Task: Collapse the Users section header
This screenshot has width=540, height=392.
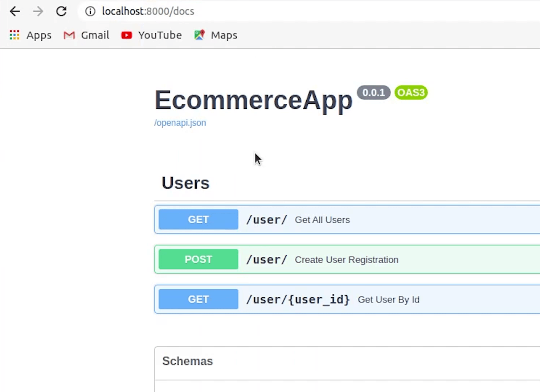Action: point(185,183)
